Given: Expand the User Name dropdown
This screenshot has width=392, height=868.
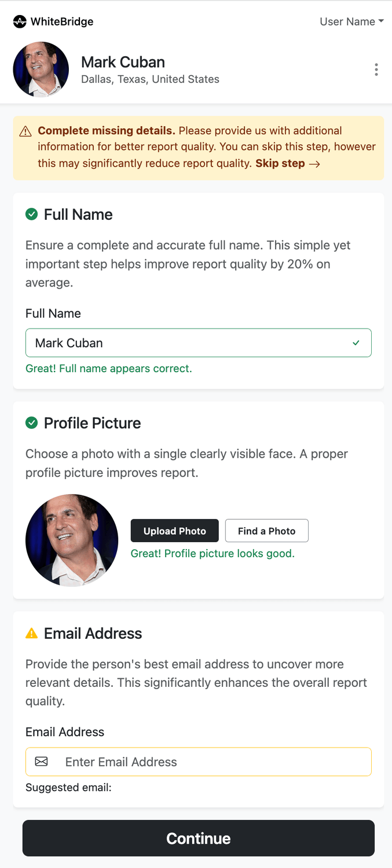Looking at the screenshot, I should (352, 21).
